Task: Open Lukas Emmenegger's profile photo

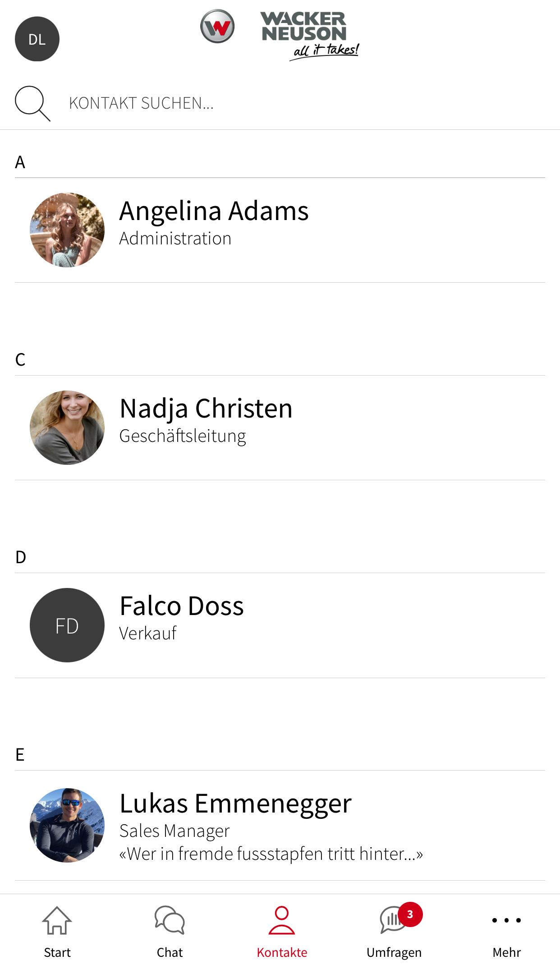Action: pos(67,825)
